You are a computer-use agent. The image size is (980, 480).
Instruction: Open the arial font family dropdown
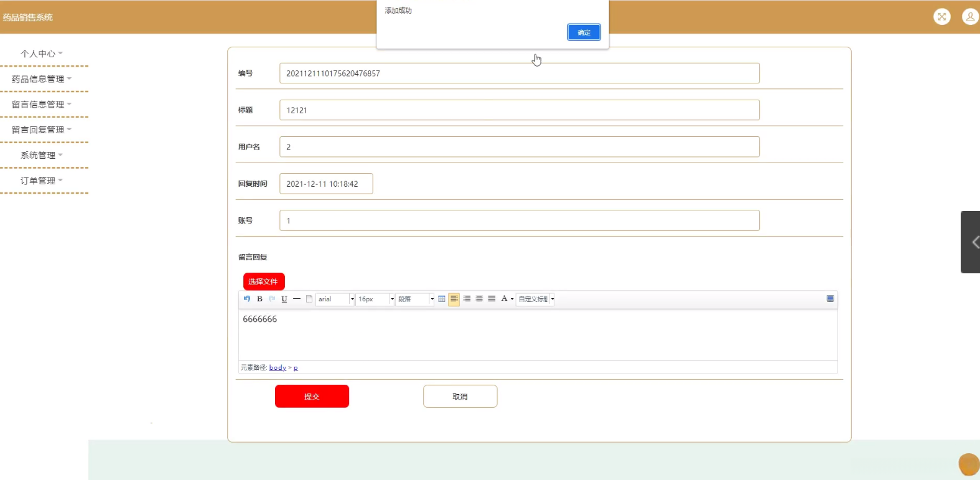click(x=335, y=299)
